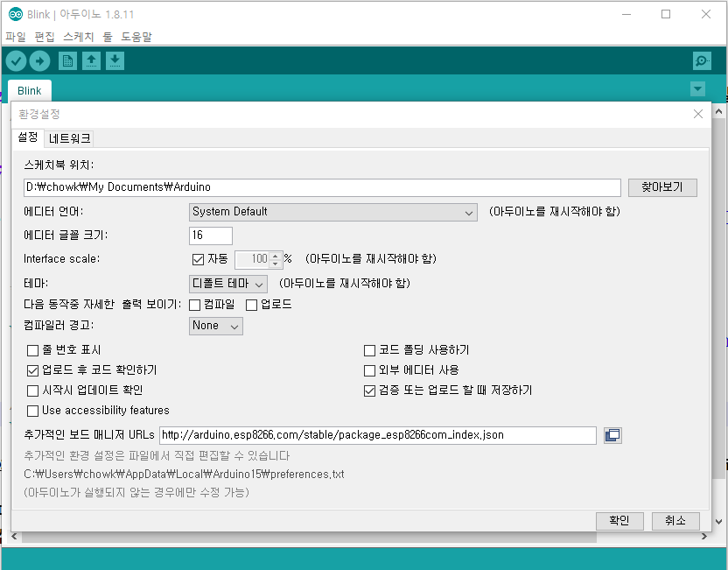Screen dimensions: 728x570
Task: Click the Interface scale 100 percent field
Action: (x=252, y=259)
